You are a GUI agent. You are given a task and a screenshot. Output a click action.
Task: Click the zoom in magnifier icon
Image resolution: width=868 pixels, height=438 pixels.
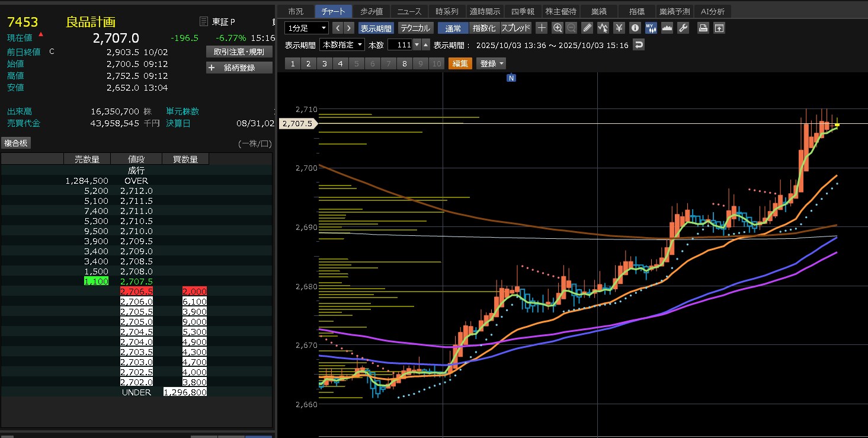point(558,28)
